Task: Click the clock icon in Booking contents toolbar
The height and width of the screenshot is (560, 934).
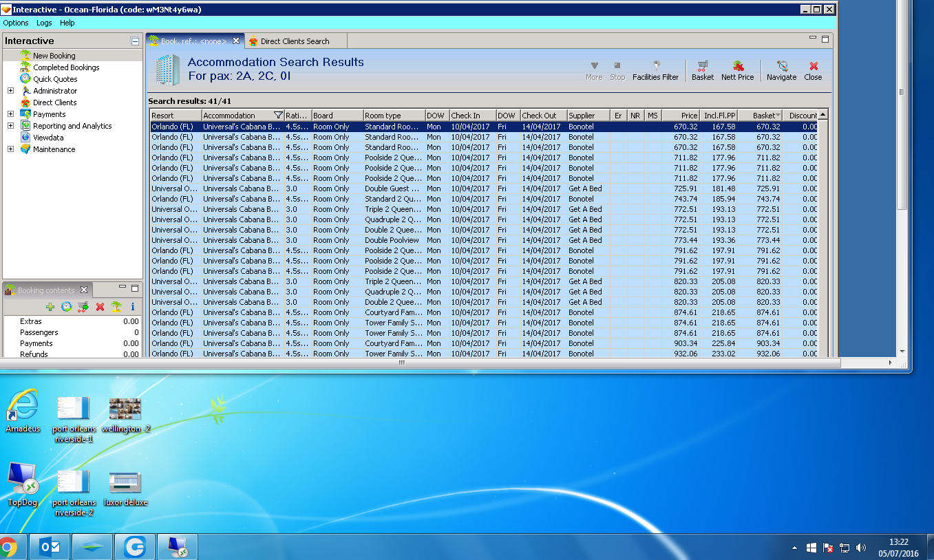Action: click(67, 307)
